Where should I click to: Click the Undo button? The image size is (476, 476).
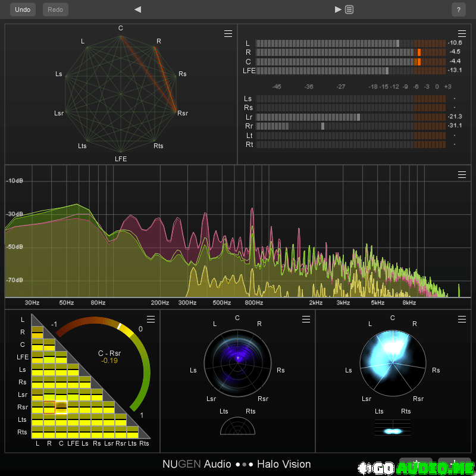coord(23,10)
